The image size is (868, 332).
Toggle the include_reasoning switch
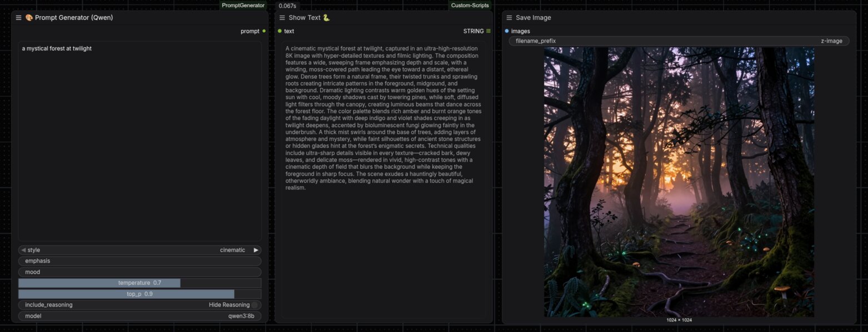[255, 305]
